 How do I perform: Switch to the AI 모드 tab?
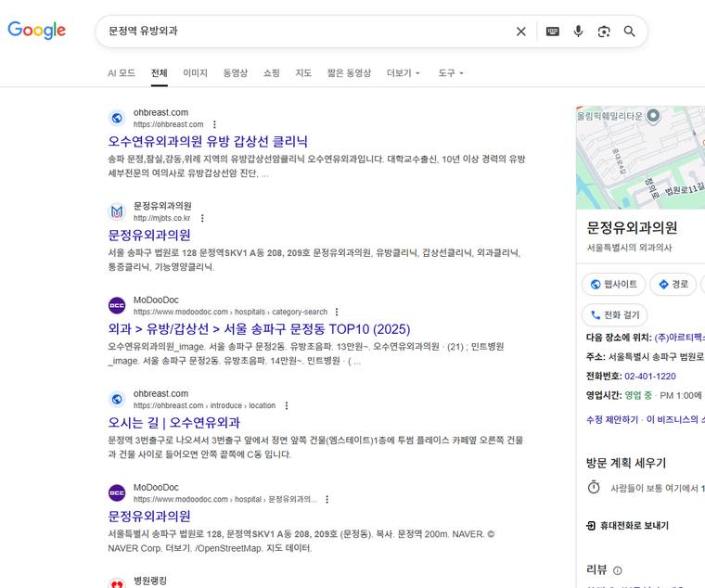(122, 73)
